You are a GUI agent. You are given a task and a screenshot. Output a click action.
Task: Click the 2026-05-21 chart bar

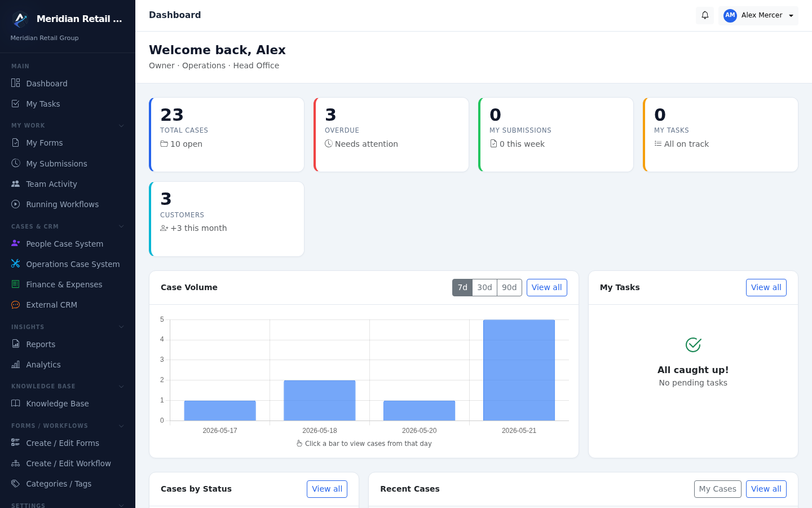519,370
